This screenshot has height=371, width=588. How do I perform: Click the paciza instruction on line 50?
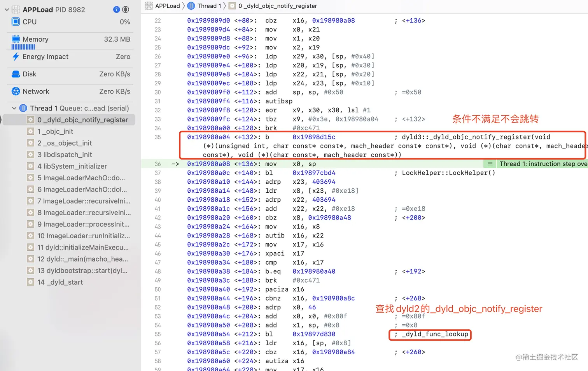click(277, 289)
